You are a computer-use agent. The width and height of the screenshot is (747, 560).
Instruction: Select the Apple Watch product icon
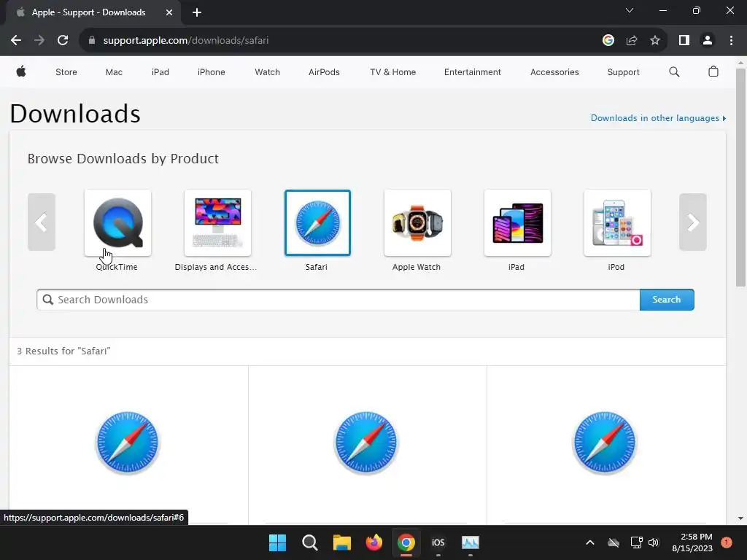click(x=417, y=222)
